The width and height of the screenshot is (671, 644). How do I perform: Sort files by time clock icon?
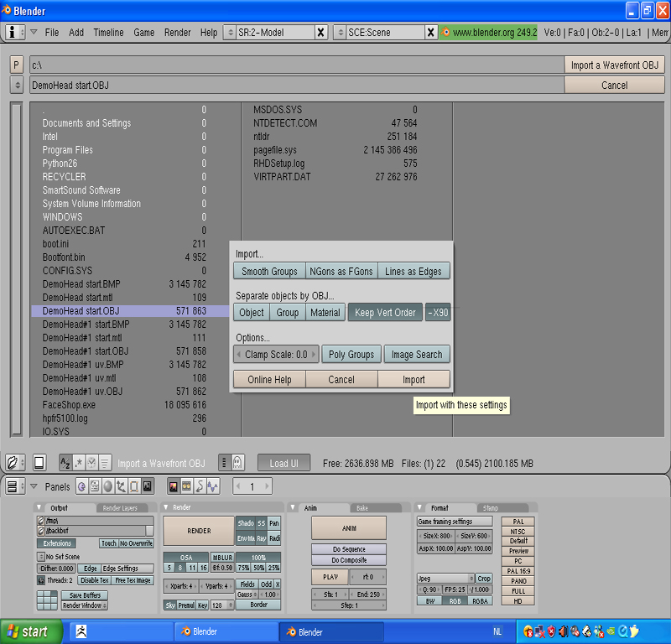click(x=91, y=463)
